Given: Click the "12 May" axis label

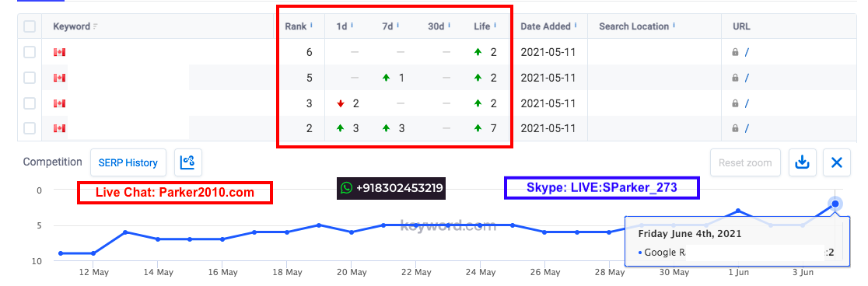Looking at the screenshot, I should (93, 272).
